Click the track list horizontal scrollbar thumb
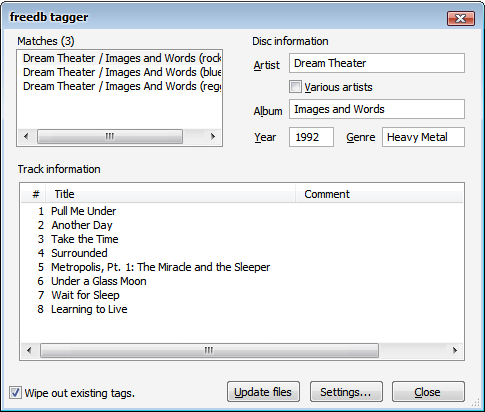Screen dimensions: 485x412 click(x=209, y=350)
